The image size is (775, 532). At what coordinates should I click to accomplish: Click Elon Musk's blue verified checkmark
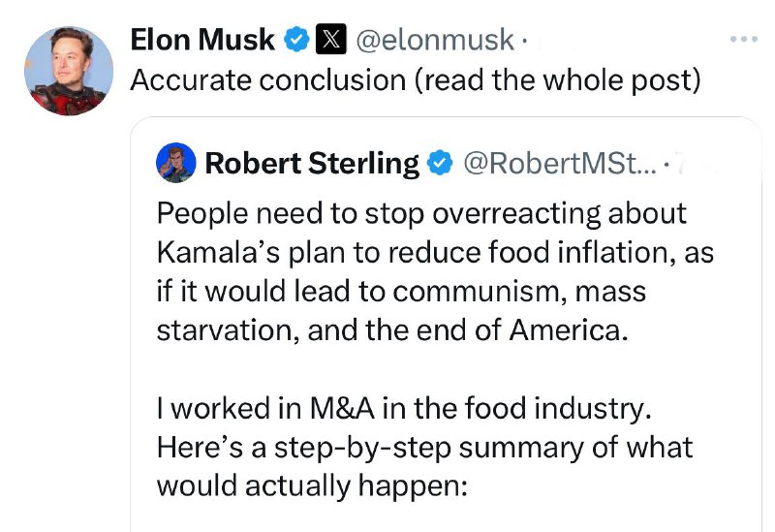296,40
